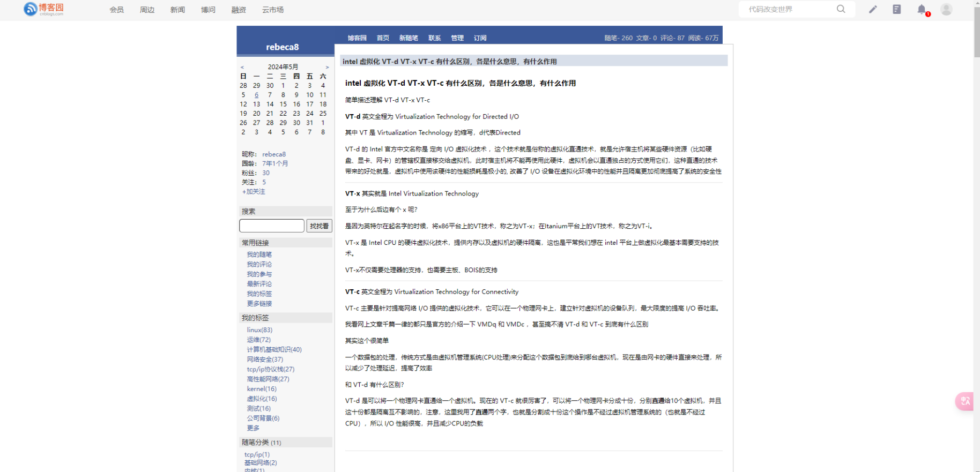980x472 pixels.
Task: Click the article title in gray bar
Action: 450,62
